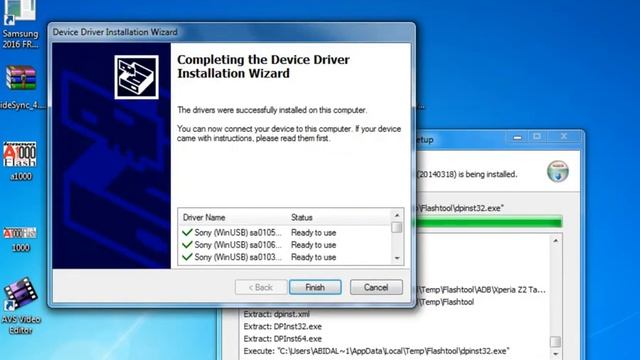
Task: Select the Sony (WinUSB) sa0103 driver row
Action: [284, 257]
